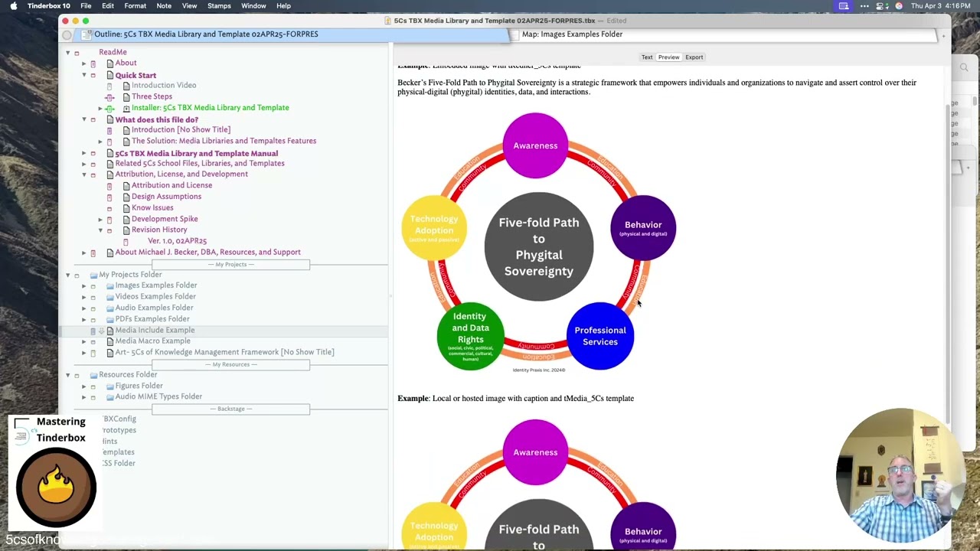Click the folder icon of Figures Folder
This screenshot has width=980, height=551.
[110, 386]
